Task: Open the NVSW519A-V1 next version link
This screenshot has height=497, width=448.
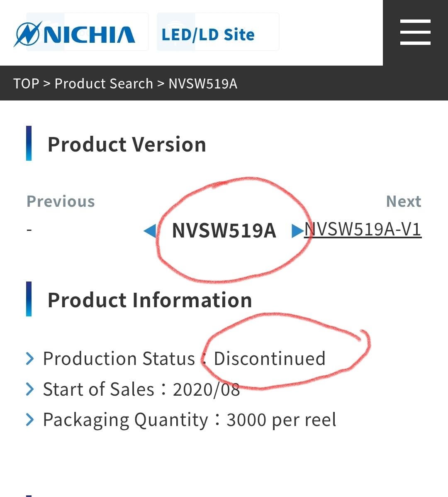Action: tap(363, 229)
